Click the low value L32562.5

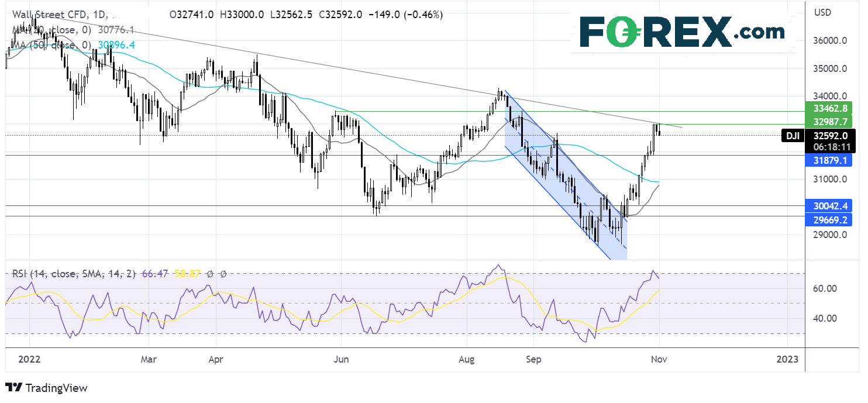(290, 14)
